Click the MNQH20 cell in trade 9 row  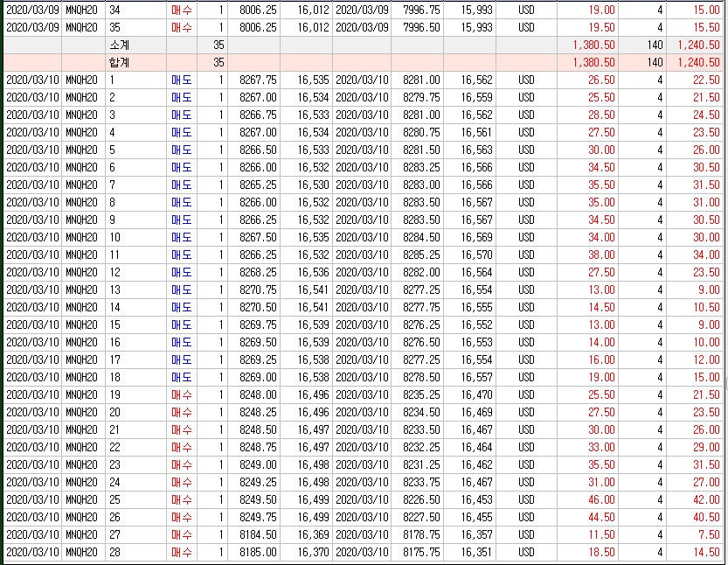[x=82, y=220]
